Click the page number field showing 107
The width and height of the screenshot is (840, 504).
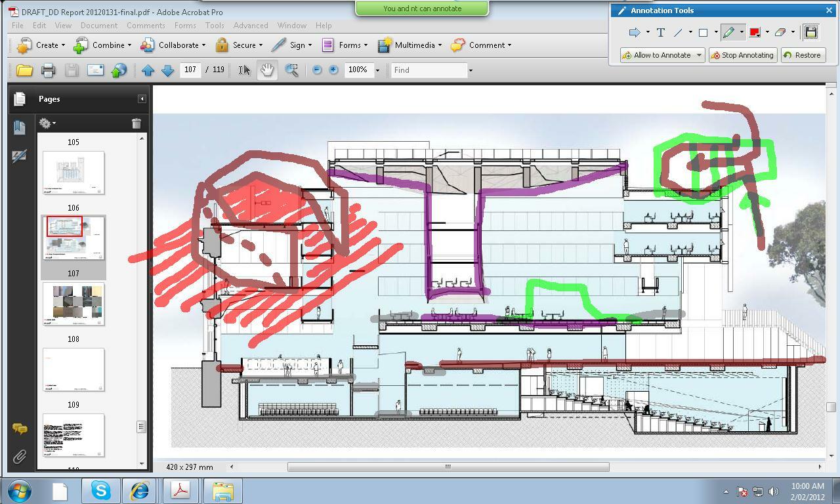point(190,70)
